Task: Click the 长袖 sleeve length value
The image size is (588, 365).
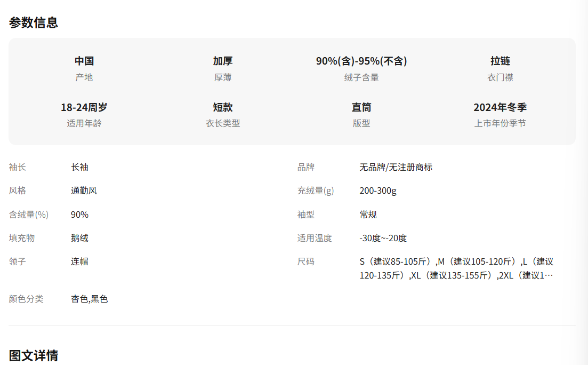Action: point(79,167)
